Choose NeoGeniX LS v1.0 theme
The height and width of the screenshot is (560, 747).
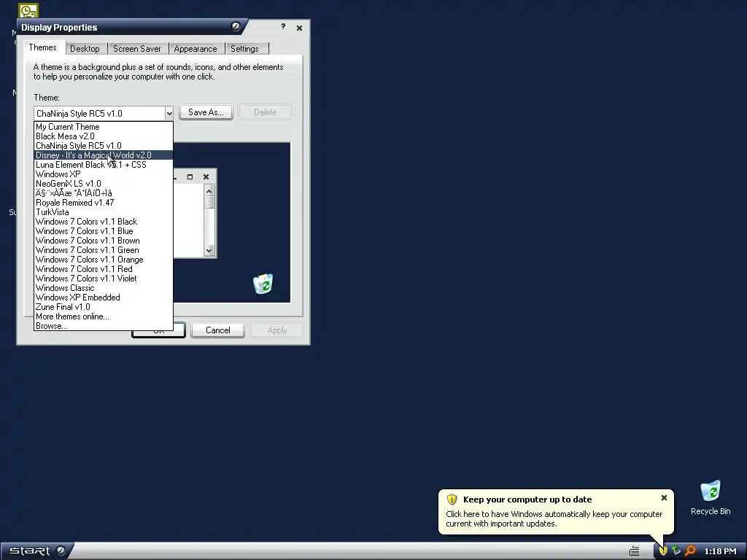tap(104, 184)
